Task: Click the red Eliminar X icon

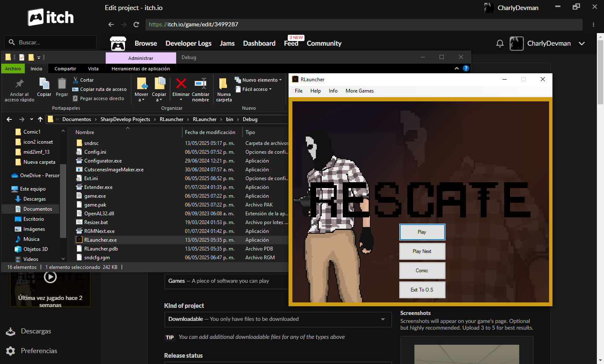Action: click(x=181, y=83)
